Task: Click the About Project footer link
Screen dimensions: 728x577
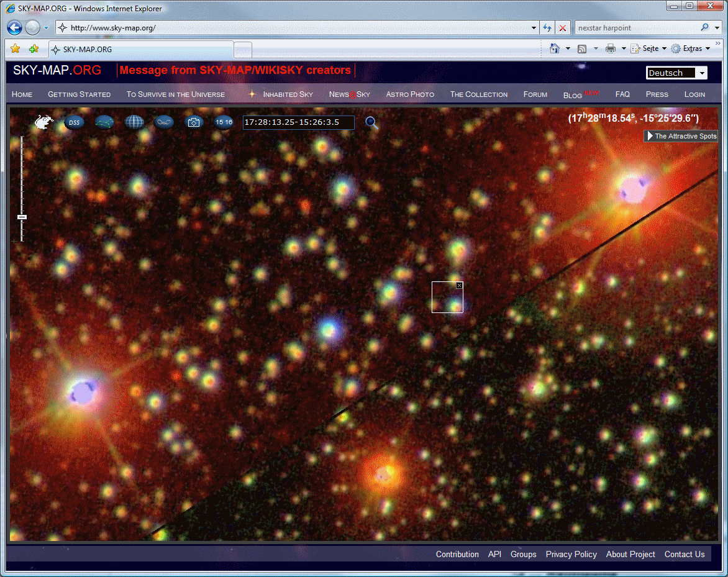Action: coord(630,554)
